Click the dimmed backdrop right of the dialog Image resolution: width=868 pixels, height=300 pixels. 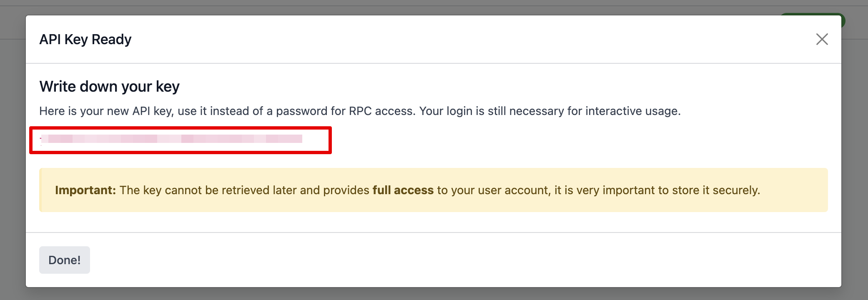click(855, 167)
